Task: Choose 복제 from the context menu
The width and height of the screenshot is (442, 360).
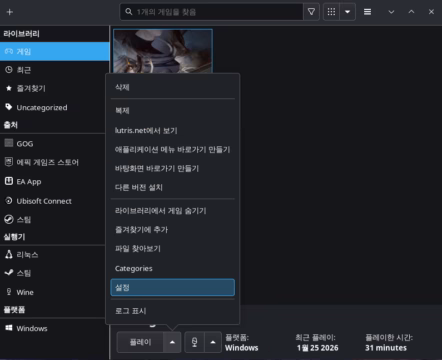Action: click(x=173, y=111)
